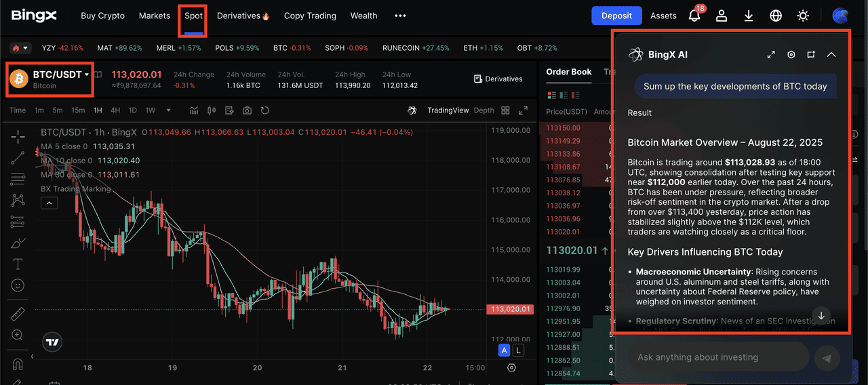Select the 5m interval
Image resolution: width=868 pixels, height=385 pixels.
pyautogui.click(x=58, y=110)
